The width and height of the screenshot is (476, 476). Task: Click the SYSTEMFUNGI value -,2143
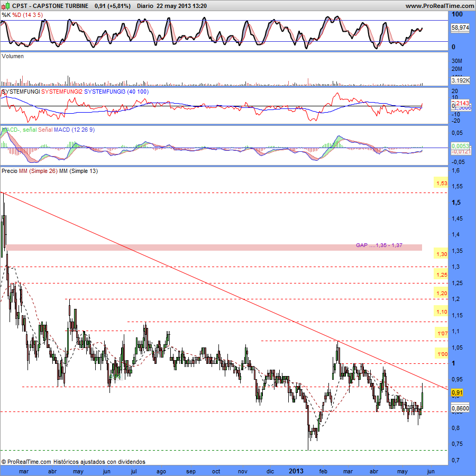click(461, 103)
